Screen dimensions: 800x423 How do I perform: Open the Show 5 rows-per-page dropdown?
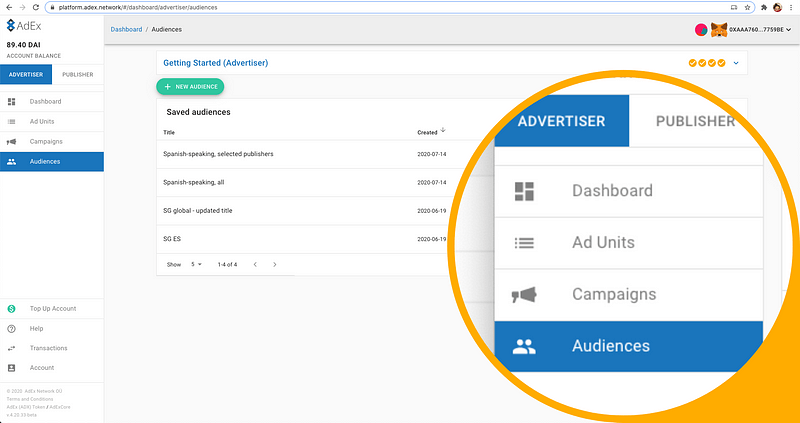tap(196, 264)
